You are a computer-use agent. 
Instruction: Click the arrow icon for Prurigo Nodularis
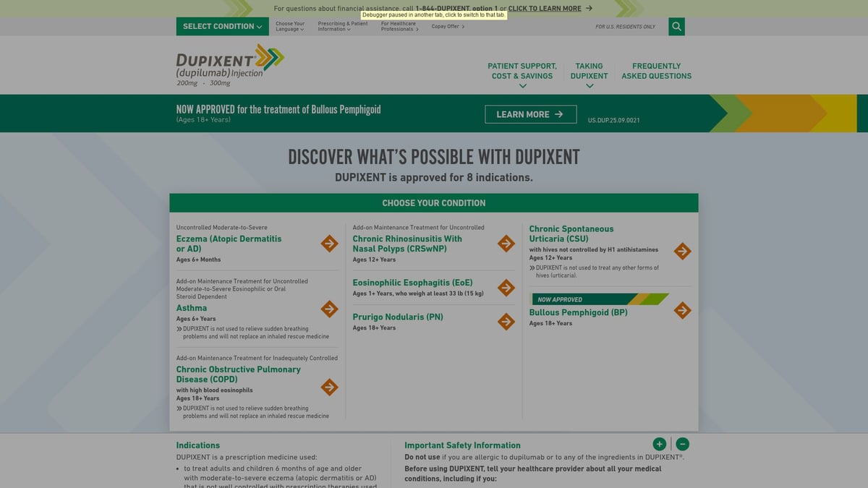506,321
